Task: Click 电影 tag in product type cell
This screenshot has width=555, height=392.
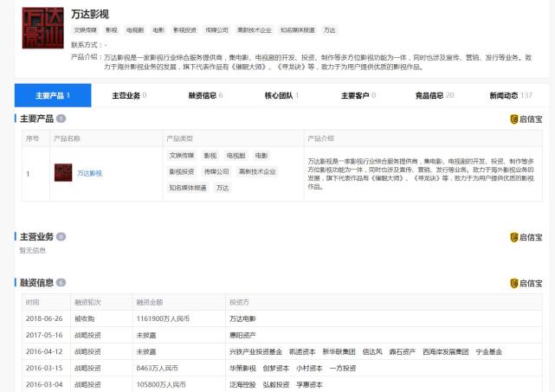Action: pos(261,155)
